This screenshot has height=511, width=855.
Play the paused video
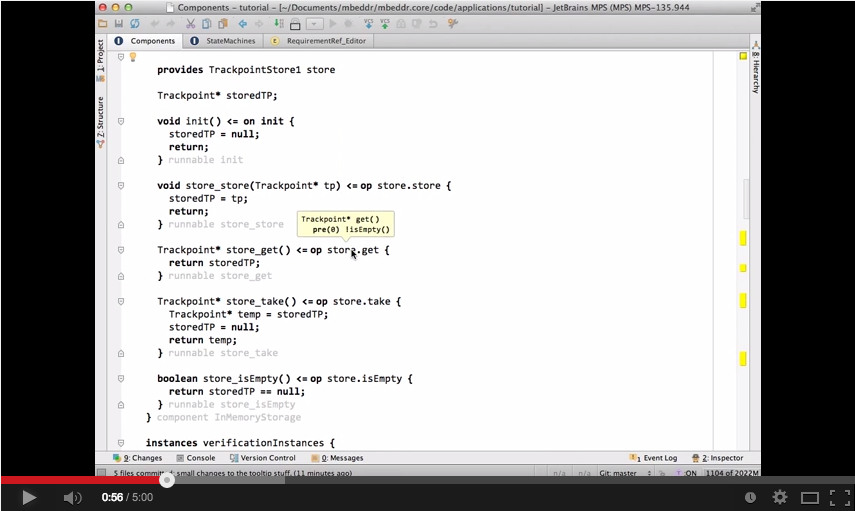(x=29, y=497)
